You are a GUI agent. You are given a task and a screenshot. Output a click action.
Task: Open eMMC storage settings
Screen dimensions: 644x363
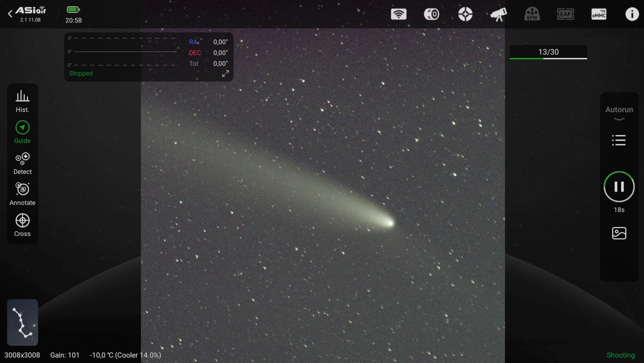click(x=598, y=14)
